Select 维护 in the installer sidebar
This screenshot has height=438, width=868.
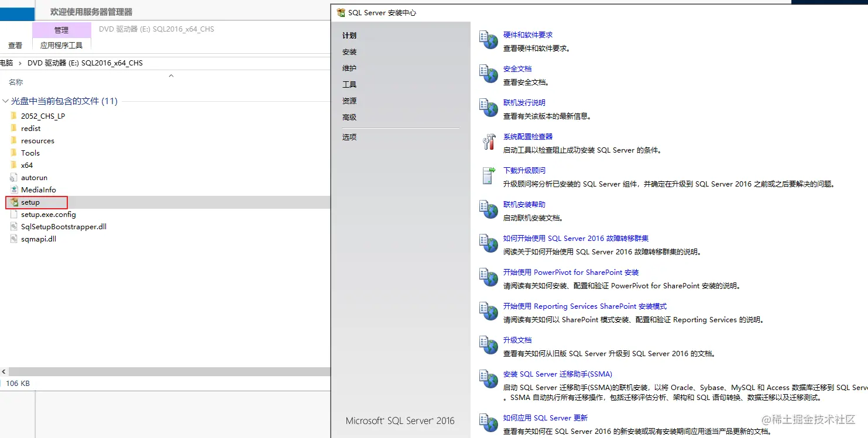349,68
